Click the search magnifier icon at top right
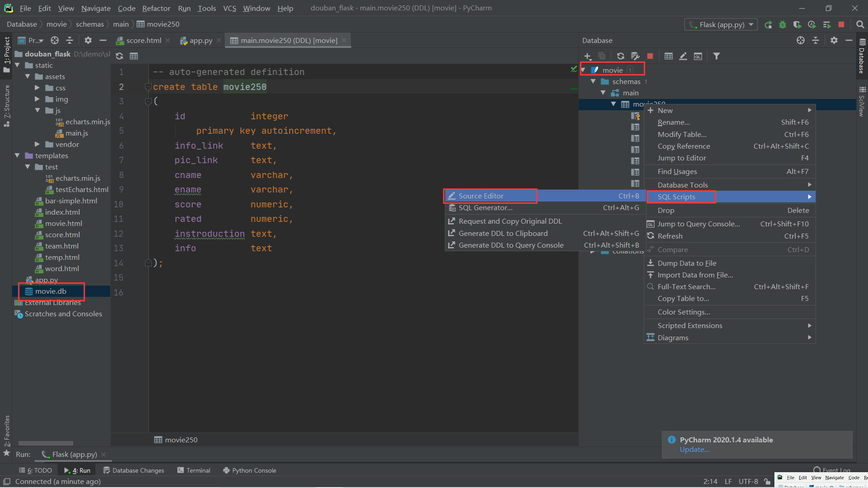Viewport: 868px width, 488px height. tap(860, 24)
